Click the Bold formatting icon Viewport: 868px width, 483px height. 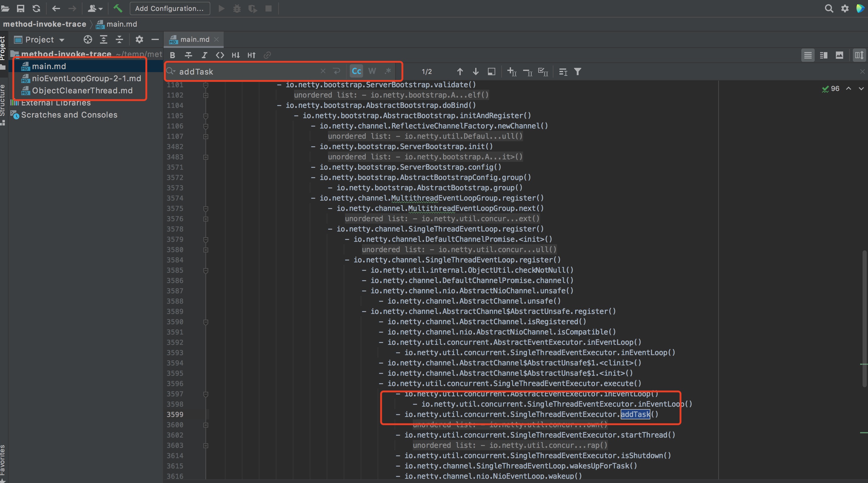click(172, 55)
